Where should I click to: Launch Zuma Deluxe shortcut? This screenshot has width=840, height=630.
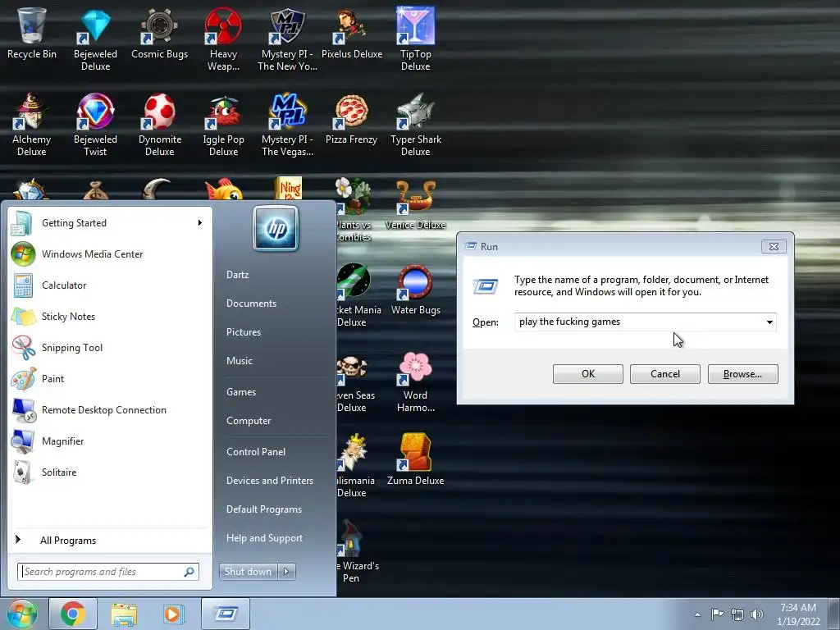(x=416, y=459)
